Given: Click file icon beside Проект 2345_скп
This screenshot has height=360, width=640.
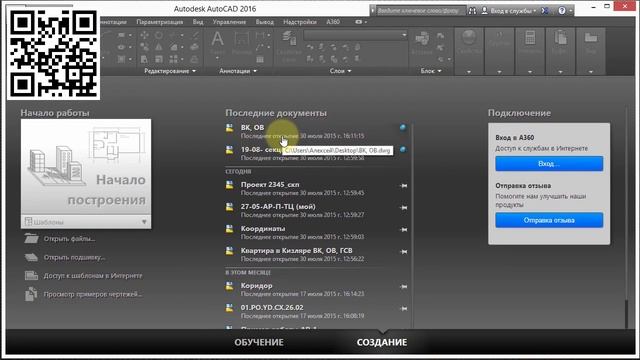Looking at the screenshot, I should coord(230,185).
